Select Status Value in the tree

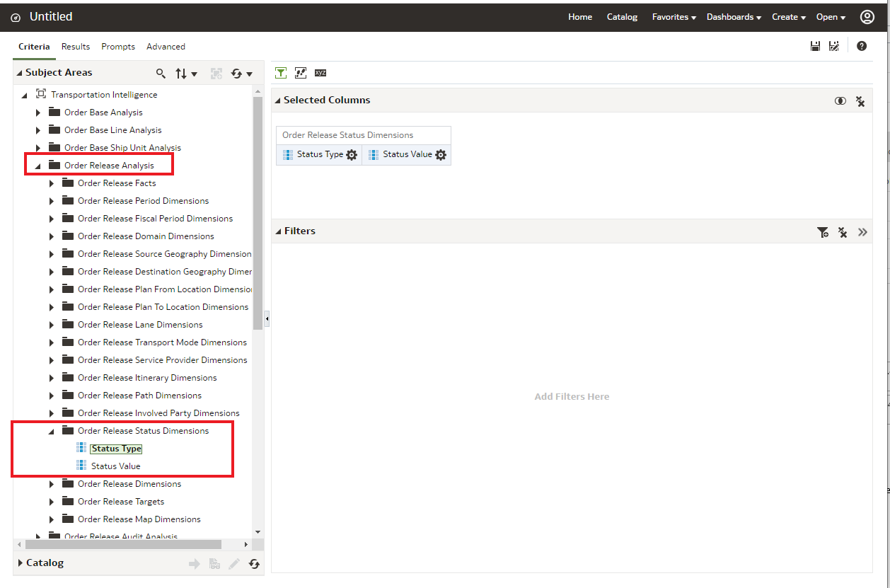[116, 466]
